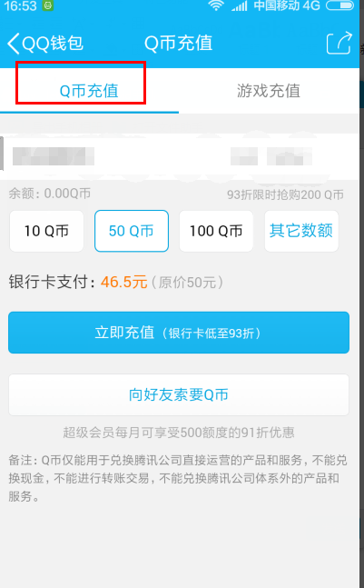Tap the battery indicator icon
This screenshot has width=364, height=588.
click(340, 5)
